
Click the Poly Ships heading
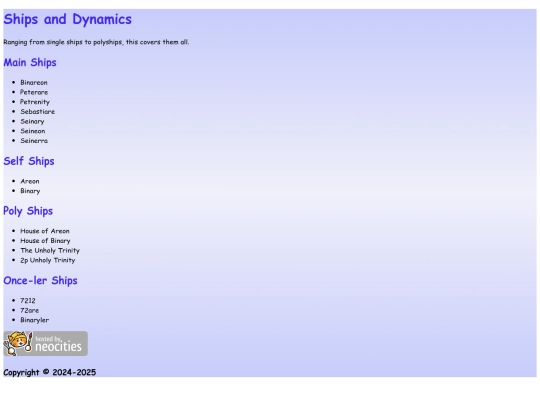pos(28,211)
